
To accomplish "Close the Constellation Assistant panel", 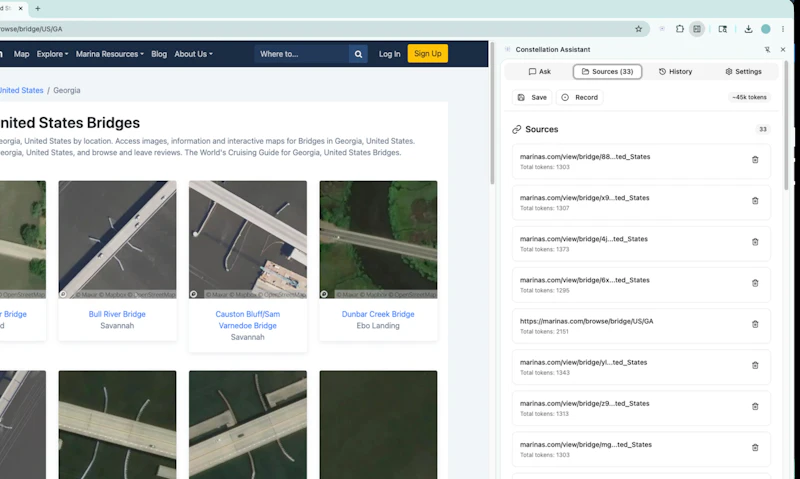I will [x=783, y=49].
